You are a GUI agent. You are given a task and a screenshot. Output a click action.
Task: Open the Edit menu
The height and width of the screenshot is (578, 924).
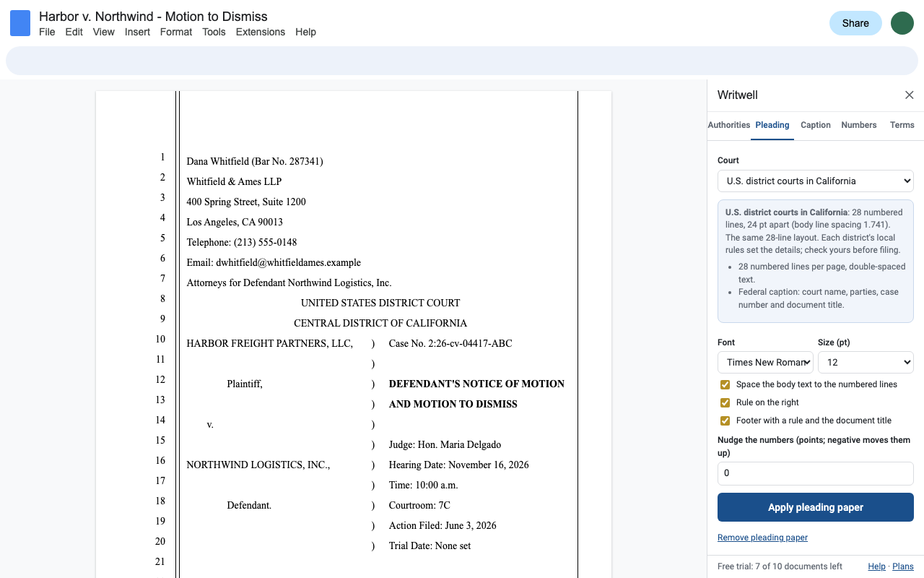pyautogui.click(x=74, y=32)
